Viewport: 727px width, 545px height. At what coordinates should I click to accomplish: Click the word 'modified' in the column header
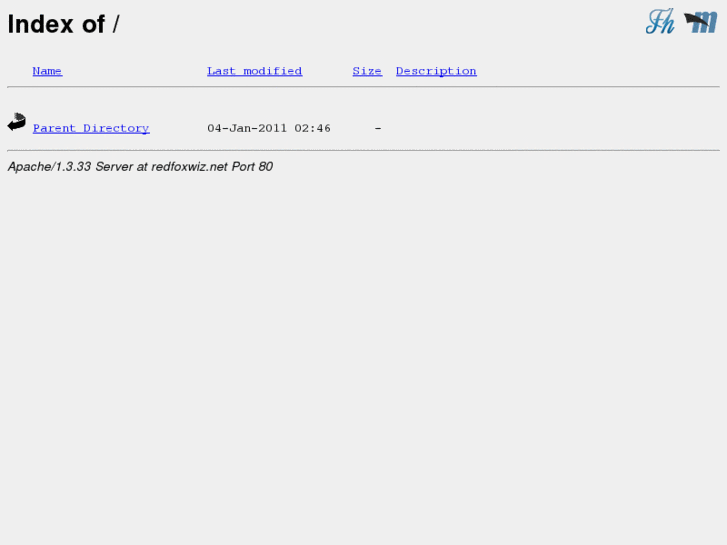click(273, 71)
